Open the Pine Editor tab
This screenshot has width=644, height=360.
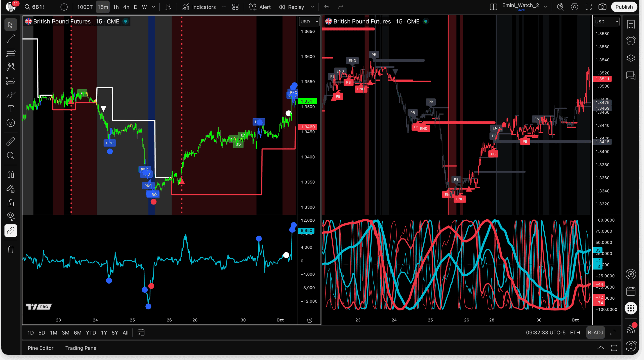pos(41,348)
